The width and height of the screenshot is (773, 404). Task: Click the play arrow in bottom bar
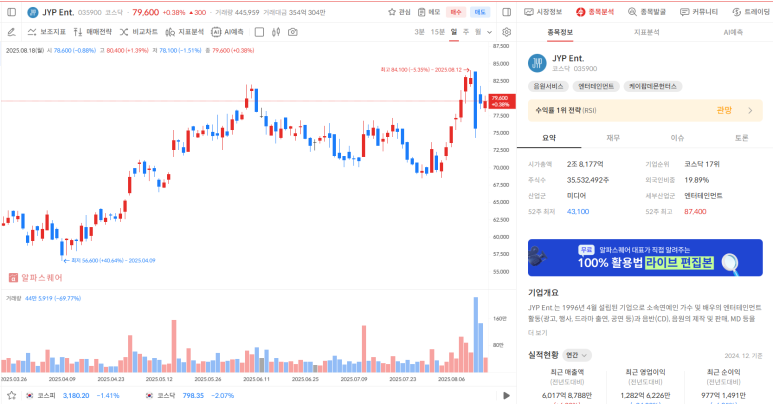506,396
